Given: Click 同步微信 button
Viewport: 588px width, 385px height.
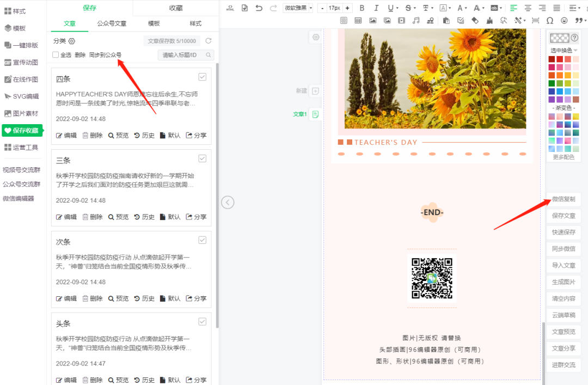Looking at the screenshot, I should point(563,249).
